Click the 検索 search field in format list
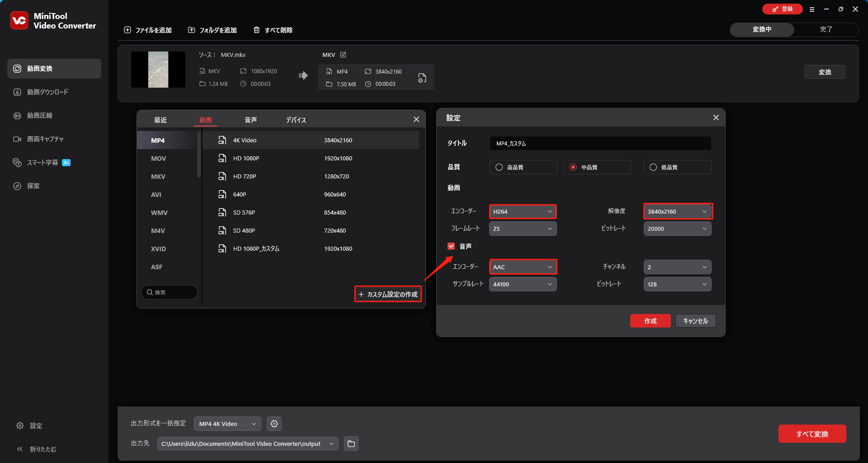868x463 pixels. point(169,292)
